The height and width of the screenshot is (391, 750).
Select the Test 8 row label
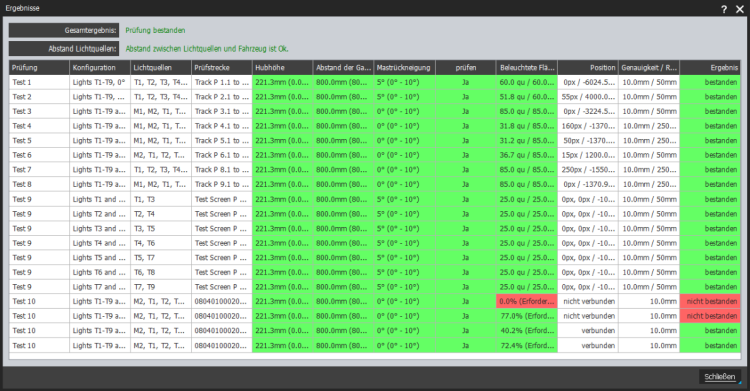tap(39, 184)
